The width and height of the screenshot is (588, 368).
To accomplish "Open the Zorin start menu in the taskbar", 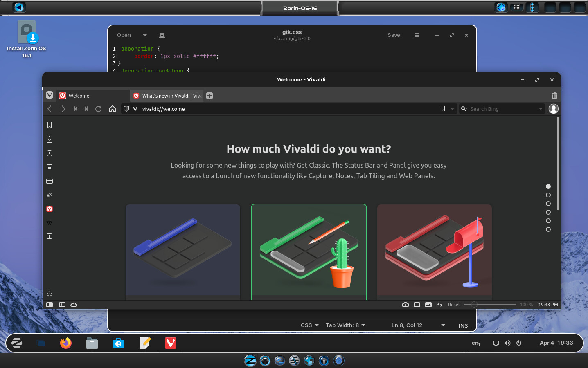I will [x=17, y=343].
